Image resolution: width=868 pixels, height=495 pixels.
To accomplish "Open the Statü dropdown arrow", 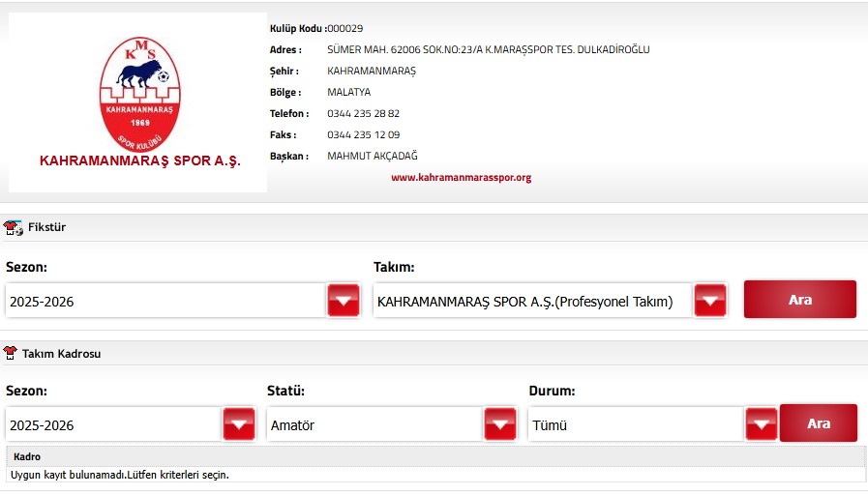I will coord(500,424).
